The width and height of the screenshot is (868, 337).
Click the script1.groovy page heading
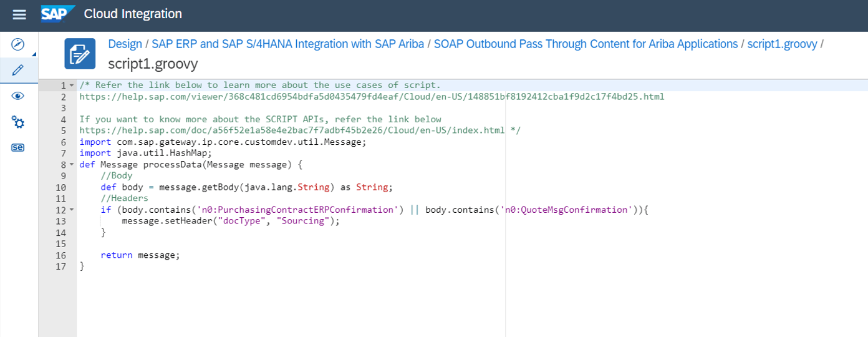coord(153,64)
